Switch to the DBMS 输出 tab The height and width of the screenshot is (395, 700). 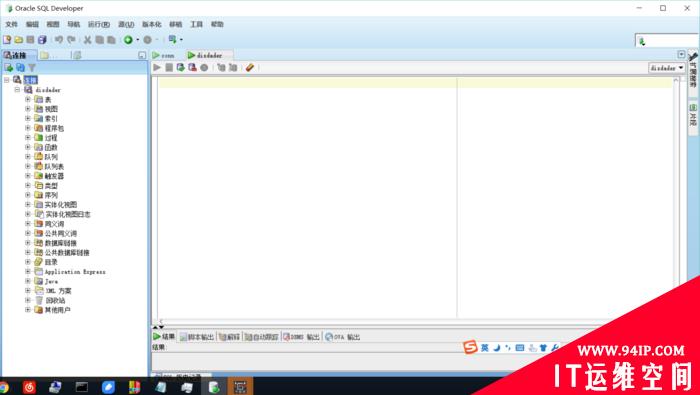(x=301, y=337)
